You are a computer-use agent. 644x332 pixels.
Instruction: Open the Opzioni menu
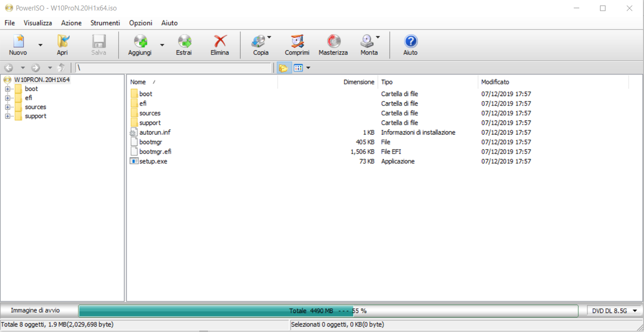pyautogui.click(x=140, y=23)
